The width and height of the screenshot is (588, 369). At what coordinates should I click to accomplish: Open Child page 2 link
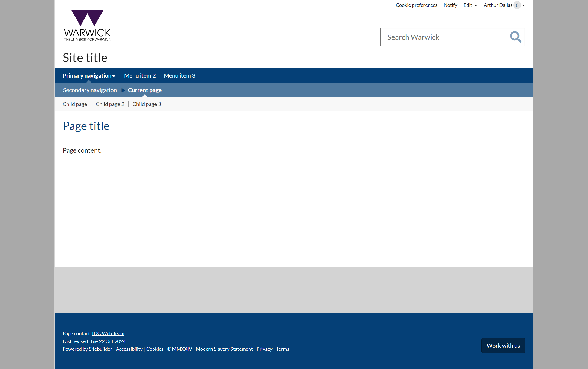[x=110, y=104]
